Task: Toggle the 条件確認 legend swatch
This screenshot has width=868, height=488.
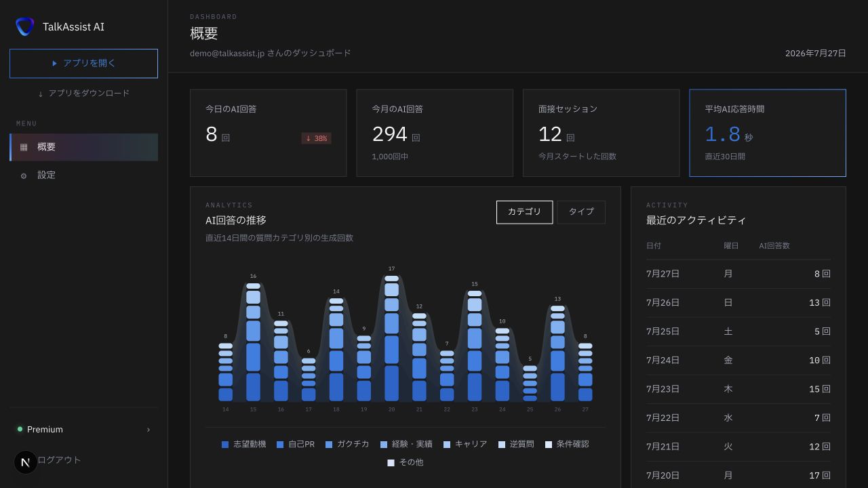Action: point(549,445)
